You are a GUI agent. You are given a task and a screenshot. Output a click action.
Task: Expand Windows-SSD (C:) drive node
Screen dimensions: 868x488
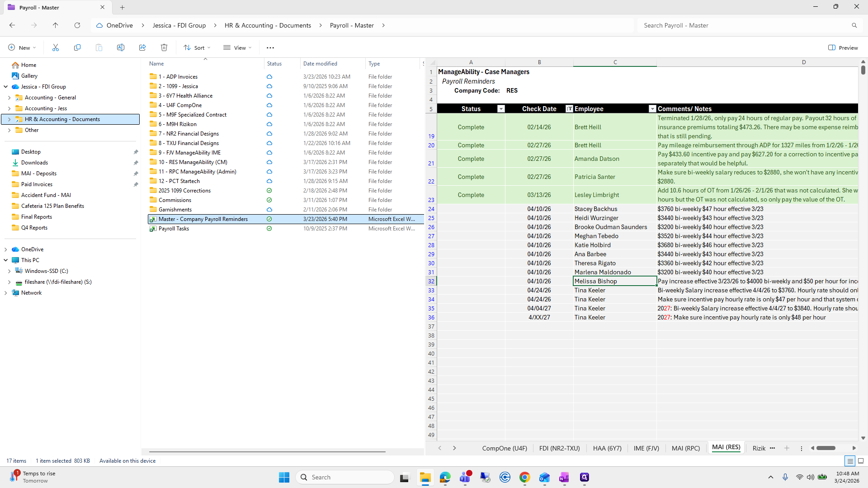click(x=9, y=271)
